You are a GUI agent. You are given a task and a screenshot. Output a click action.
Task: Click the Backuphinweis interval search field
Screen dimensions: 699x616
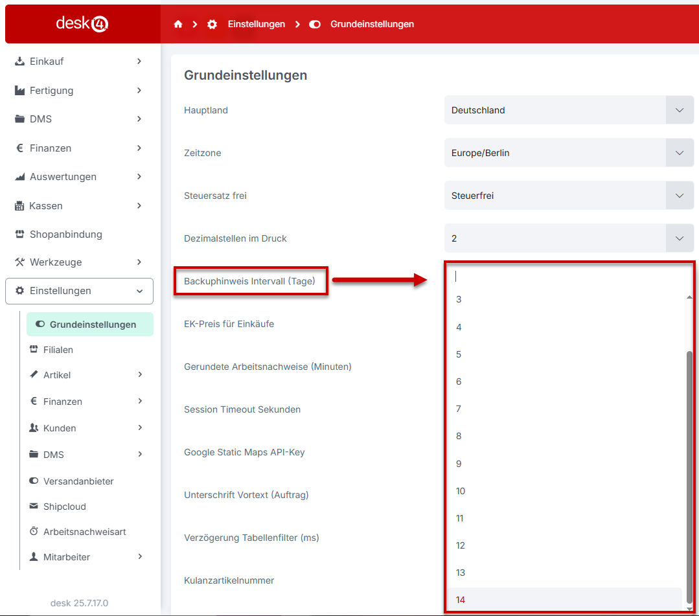coord(564,277)
